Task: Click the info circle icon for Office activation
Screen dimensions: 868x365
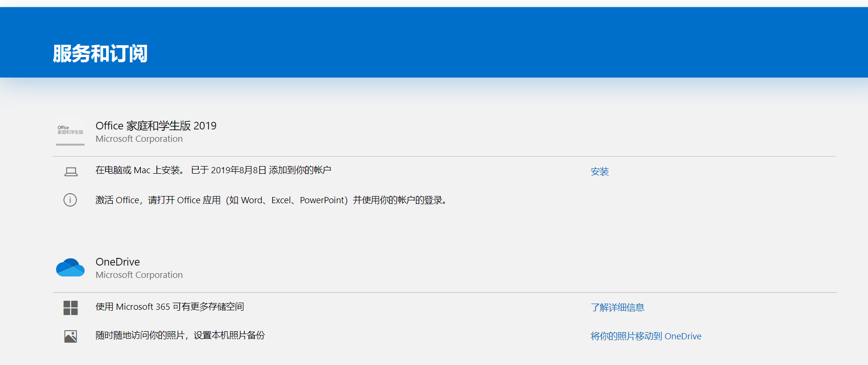Action: point(70,200)
